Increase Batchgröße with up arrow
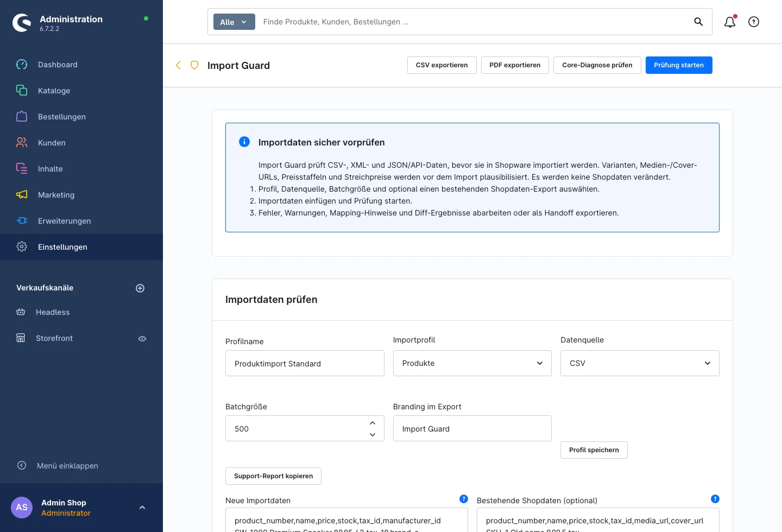The height and width of the screenshot is (532, 782). tap(373, 423)
